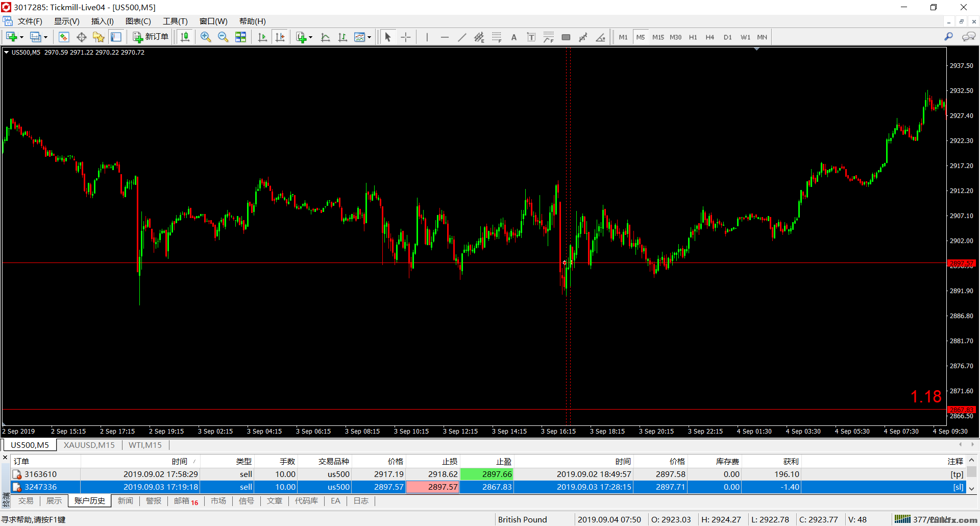Open the Navigator panel
This screenshot has width=980, height=526.
[99, 37]
